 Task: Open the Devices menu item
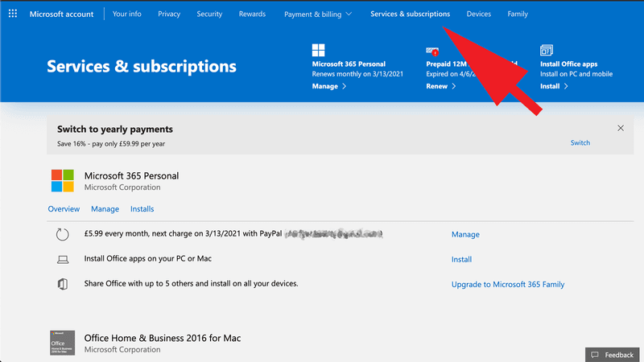click(x=478, y=14)
